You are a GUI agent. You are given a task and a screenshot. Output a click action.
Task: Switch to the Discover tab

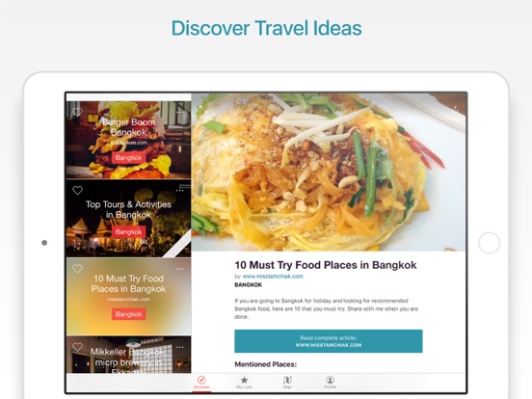coord(201,383)
